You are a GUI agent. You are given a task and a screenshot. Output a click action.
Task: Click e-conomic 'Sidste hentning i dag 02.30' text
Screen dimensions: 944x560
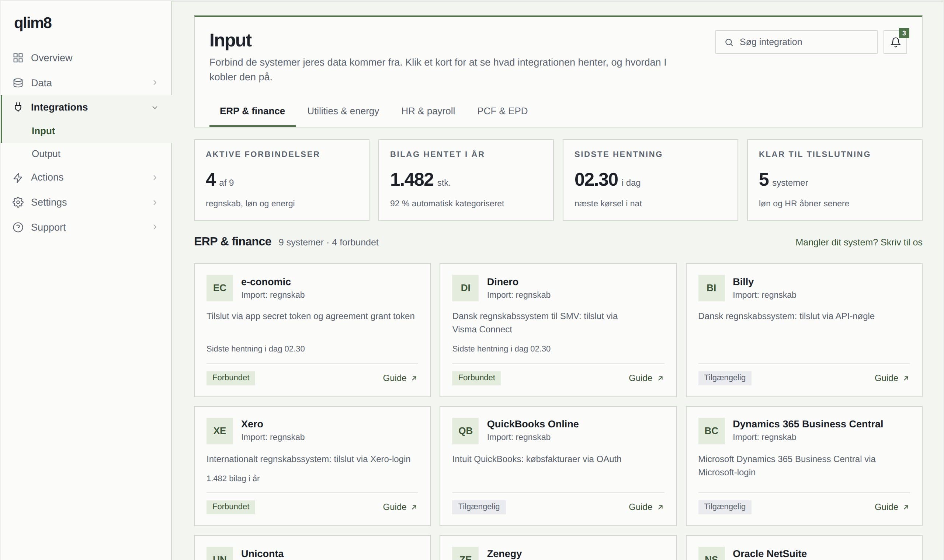pos(255,349)
